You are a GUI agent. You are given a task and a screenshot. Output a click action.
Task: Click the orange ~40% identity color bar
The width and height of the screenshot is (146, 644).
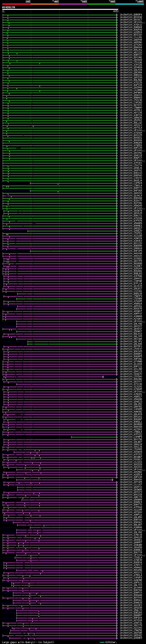click(45, 4)
